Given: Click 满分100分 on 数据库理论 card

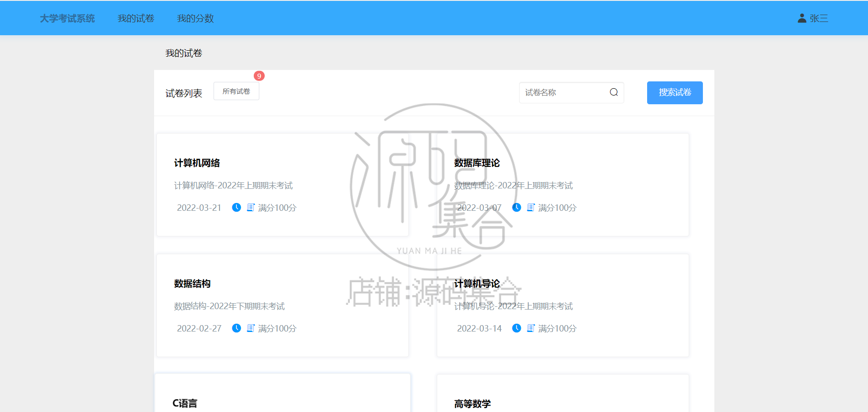Looking at the screenshot, I should pos(557,208).
